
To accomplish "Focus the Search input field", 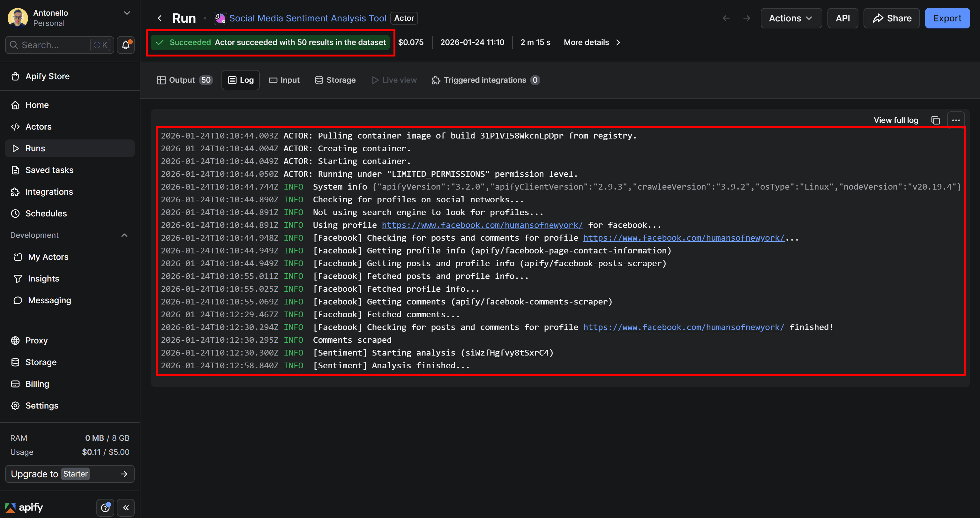I will tap(53, 45).
